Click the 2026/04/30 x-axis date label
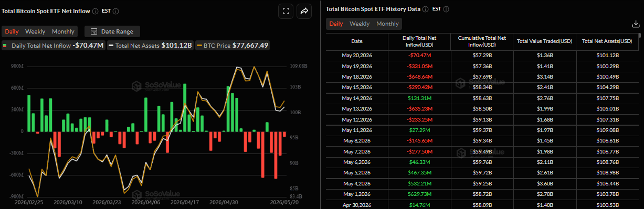The width and height of the screenshot is (644, 209). pos(223,202)
